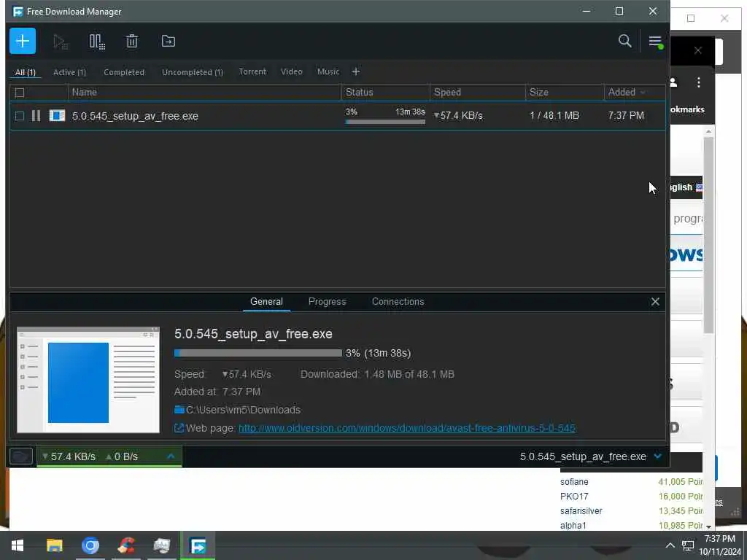Switch to the Completed filter tab

coord(124,72)
